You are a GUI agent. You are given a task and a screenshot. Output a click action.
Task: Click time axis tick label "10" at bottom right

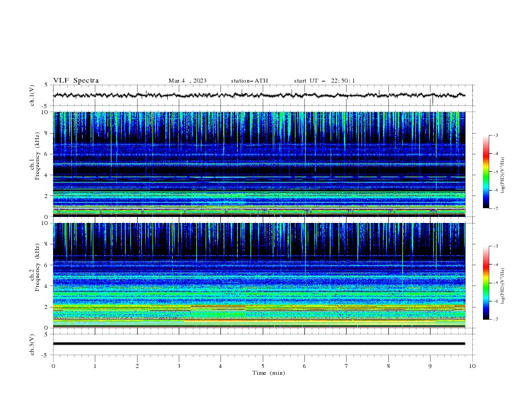(472, 366)
